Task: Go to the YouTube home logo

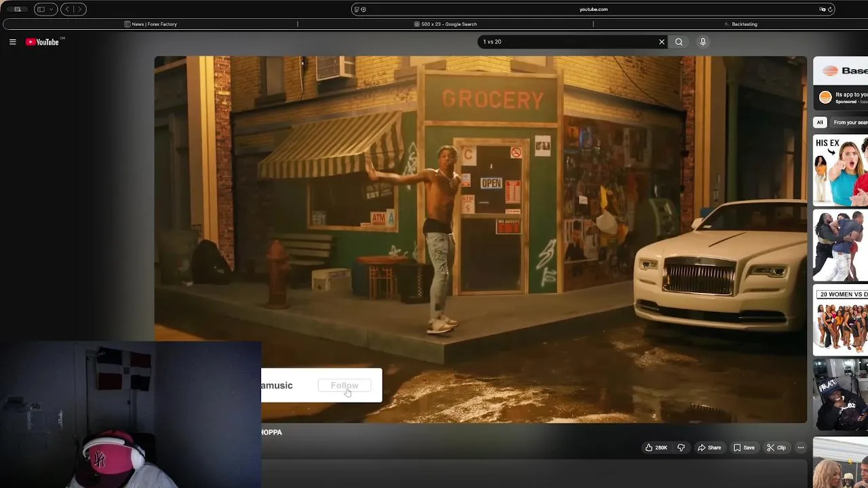Action: 43,42
